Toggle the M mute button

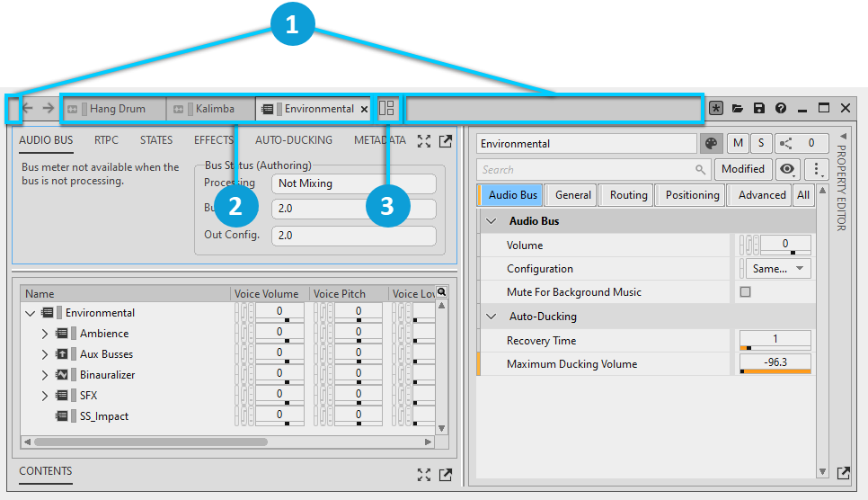tap(738, 143)
